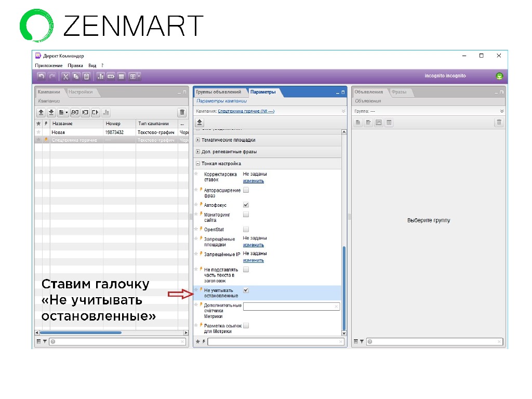Viewport: 532px width, 399px height.
Task: Click the table grid icon in purple toolbar
Action: [121, 76]
